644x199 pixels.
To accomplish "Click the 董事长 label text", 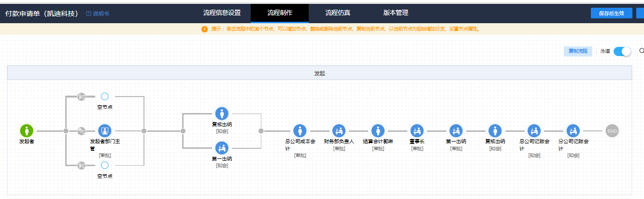I will 417,142.
